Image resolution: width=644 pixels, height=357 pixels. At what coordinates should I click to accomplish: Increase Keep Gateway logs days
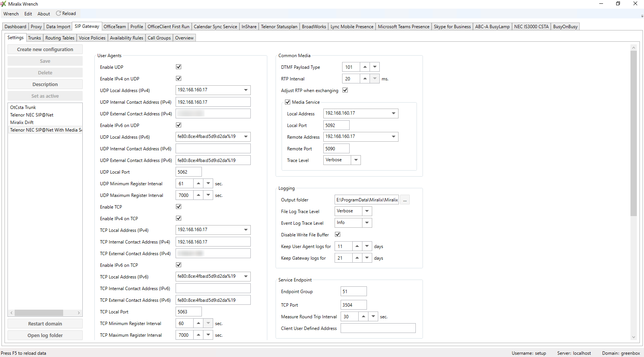tap(357, 258)
